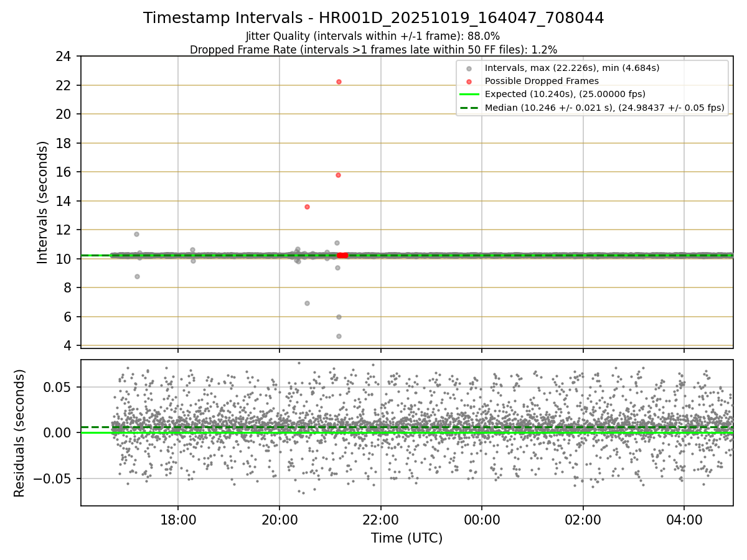Click the red dropped-frame point near 16 seconds

tap(338, 175)
